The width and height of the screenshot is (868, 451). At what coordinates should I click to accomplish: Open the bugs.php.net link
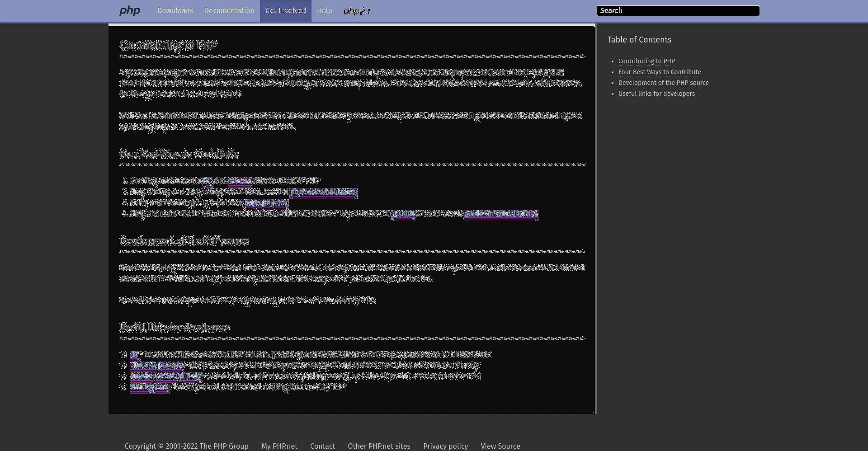(x=266, y=202)
